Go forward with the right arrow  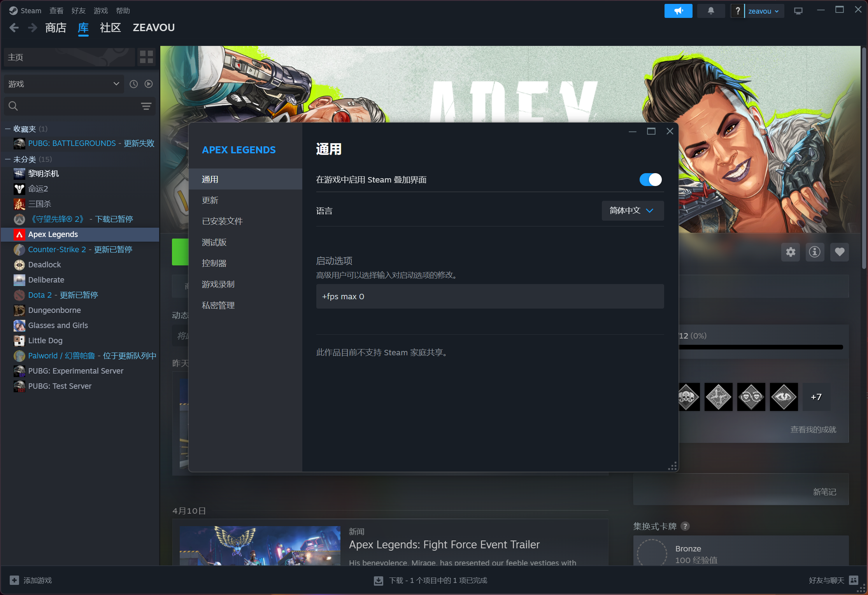click(33, 28)
